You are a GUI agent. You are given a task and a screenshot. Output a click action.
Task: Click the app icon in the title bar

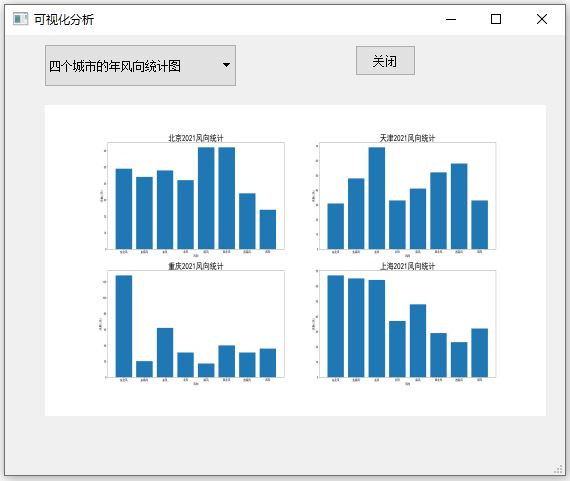click(20, 19)
